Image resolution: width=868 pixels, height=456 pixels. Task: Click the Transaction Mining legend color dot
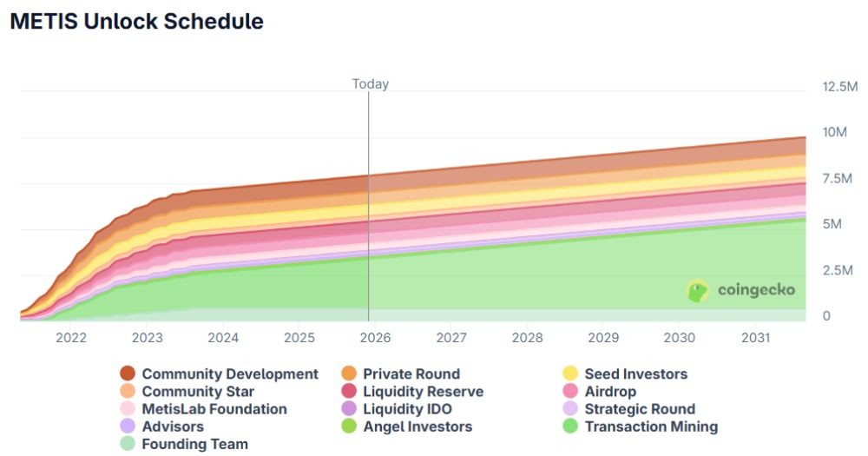[x=570, y=426]
